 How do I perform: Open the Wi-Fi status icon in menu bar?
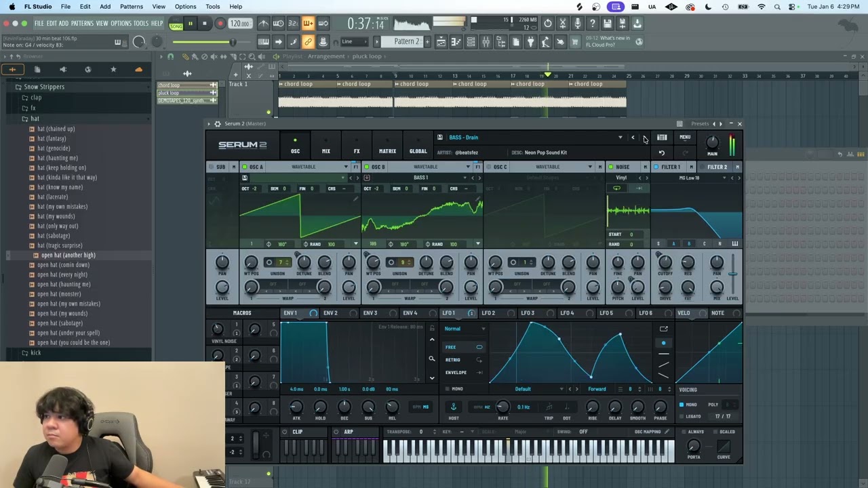pos(761,7)
